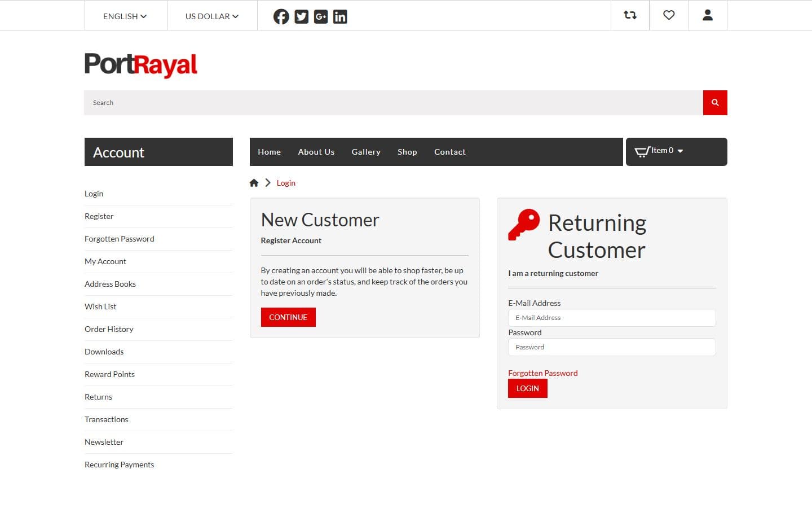Open Login in the Account sidebar
812x508 pixels.
coord(94,194)
